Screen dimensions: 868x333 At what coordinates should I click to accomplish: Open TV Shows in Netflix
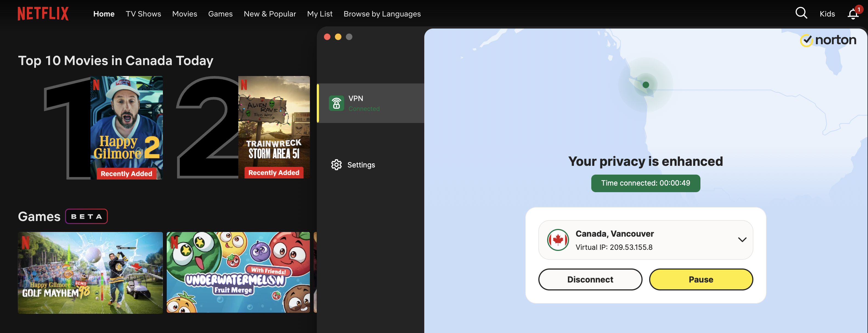(143, 14)
